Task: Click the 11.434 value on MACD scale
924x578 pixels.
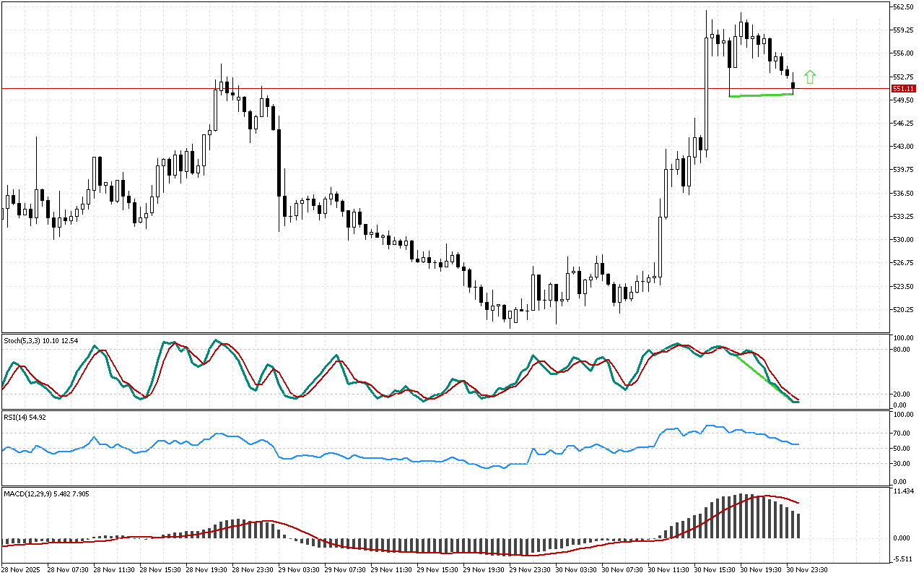Action: click(903, 491)
